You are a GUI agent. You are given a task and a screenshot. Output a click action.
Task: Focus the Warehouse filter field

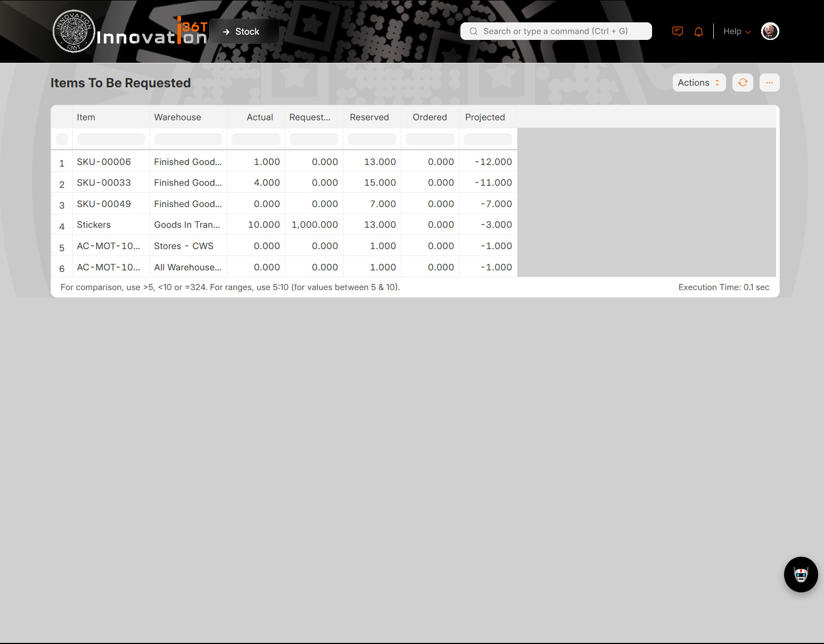[x=188, y=139]
